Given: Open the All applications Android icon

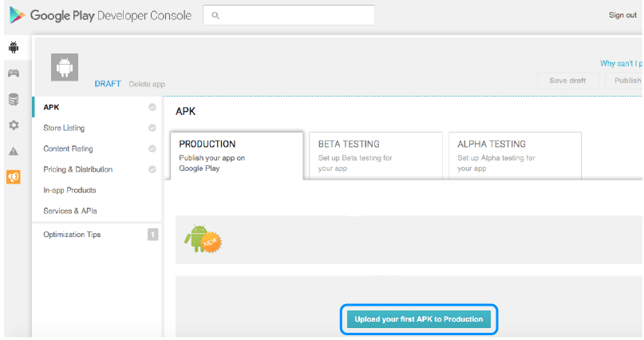Looking at the screenshot, I should [14, 48].
